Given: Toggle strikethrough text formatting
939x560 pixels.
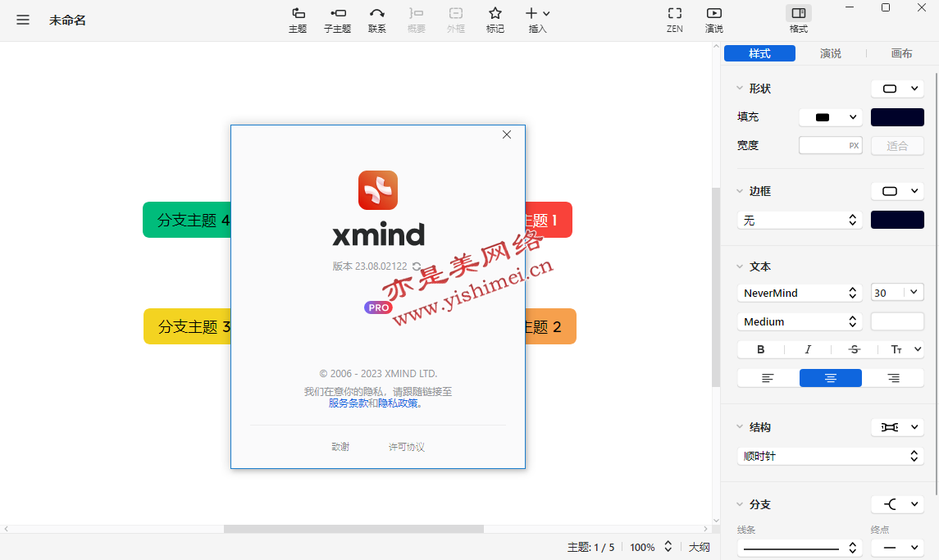Looking at the screenshot, I should (855, 350).
